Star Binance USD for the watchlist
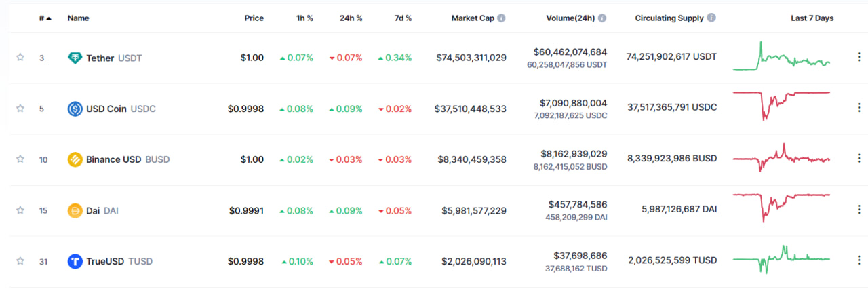 (20, 159)
